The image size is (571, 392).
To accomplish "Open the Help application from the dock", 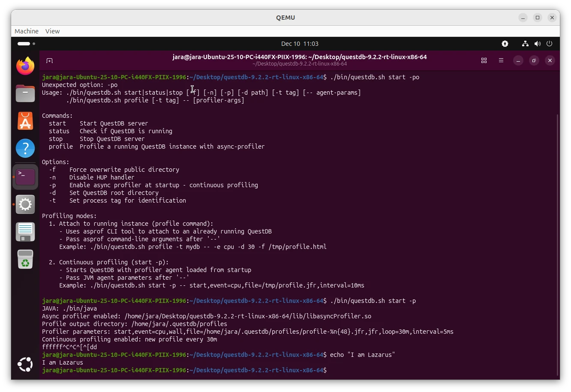I will 25,148.
